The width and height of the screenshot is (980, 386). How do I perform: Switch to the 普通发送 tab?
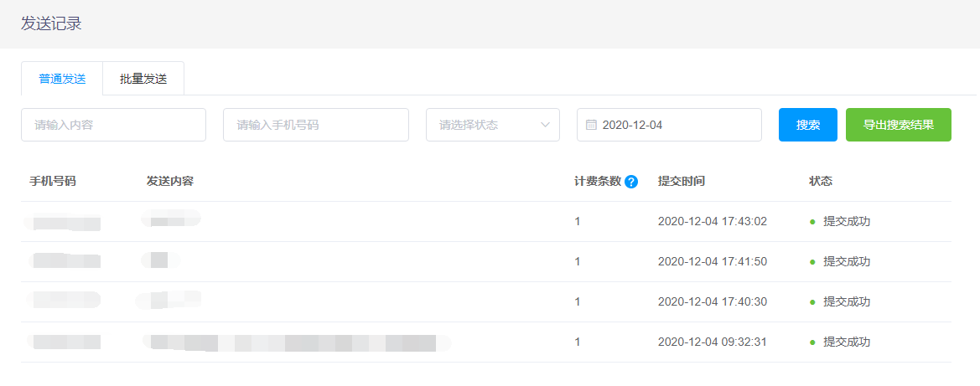click(x=62, y=79)
